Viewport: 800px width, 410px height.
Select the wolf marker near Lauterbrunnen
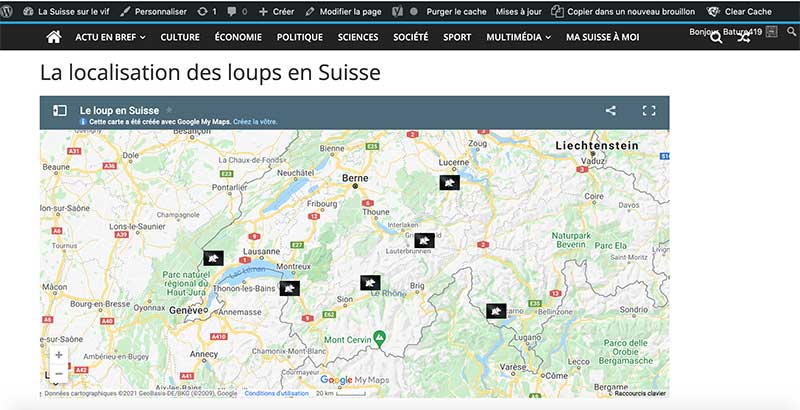(x=424, y=240)
